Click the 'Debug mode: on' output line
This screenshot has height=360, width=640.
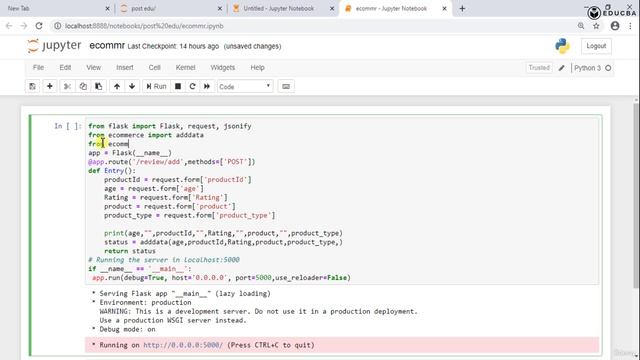click(127, 329)
